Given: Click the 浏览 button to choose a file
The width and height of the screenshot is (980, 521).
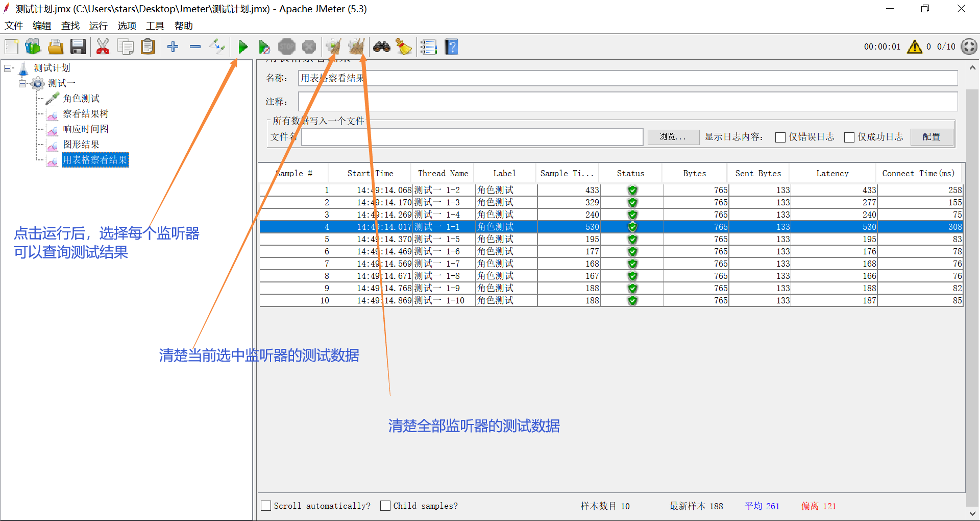Looking at the screenshot, I should 673,137.
